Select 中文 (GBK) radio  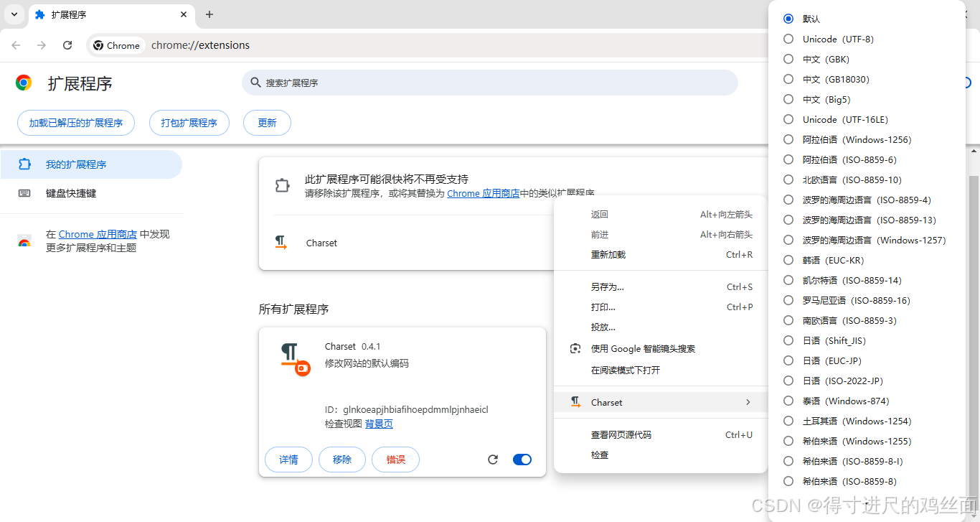click(788, 59)
